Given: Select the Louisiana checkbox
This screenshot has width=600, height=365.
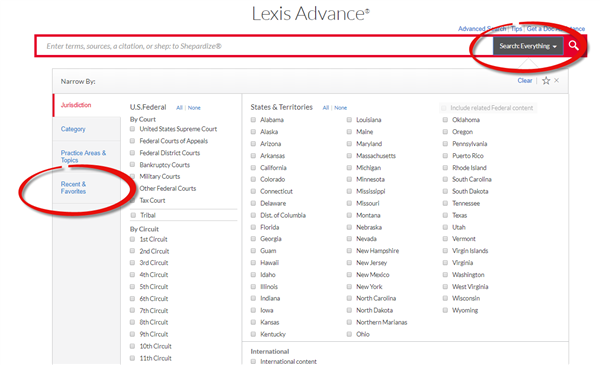Looking at the screenshot, I should pos(349,120).
